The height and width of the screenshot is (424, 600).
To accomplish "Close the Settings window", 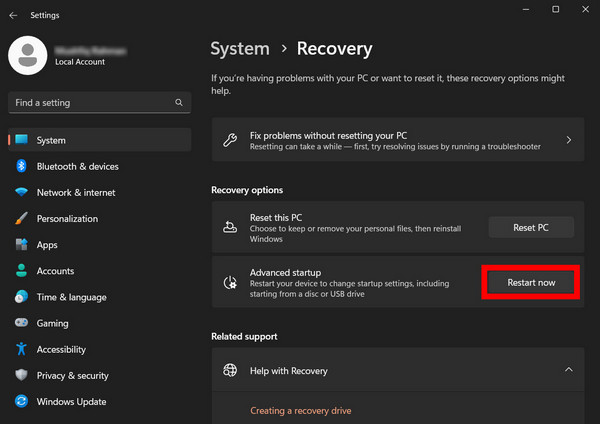I will (585, 9).
